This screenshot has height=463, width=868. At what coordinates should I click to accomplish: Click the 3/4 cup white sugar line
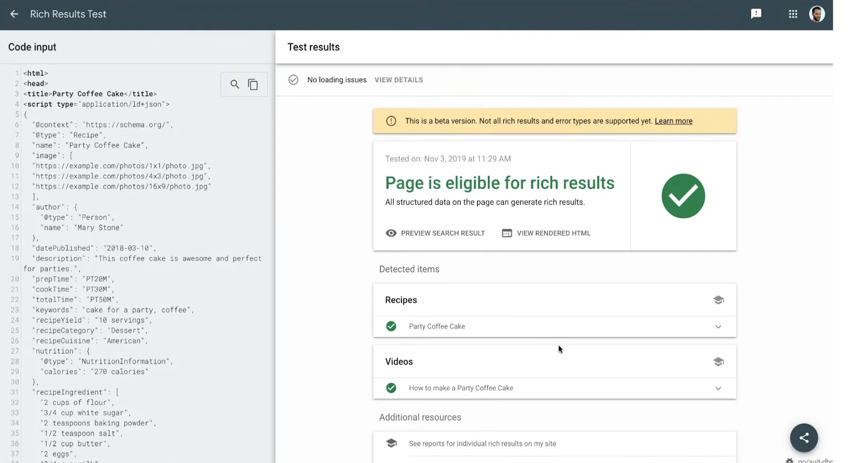[x=85, y=413]
